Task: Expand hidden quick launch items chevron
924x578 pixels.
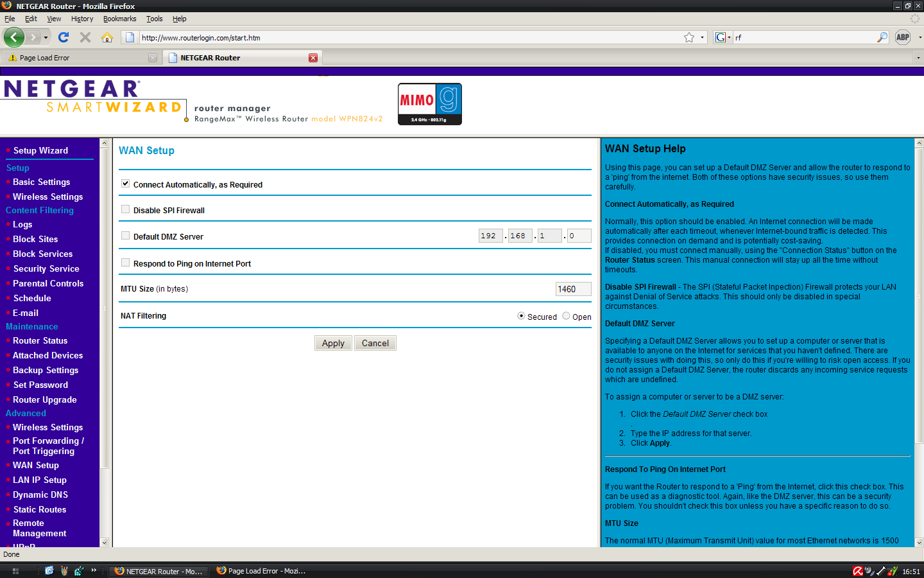Action: coord(94,570)
